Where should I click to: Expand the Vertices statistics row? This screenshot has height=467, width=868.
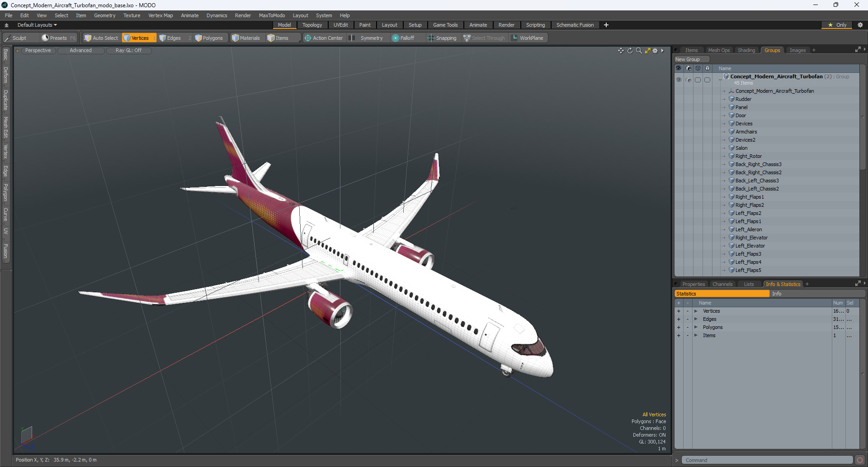point(696,311)
